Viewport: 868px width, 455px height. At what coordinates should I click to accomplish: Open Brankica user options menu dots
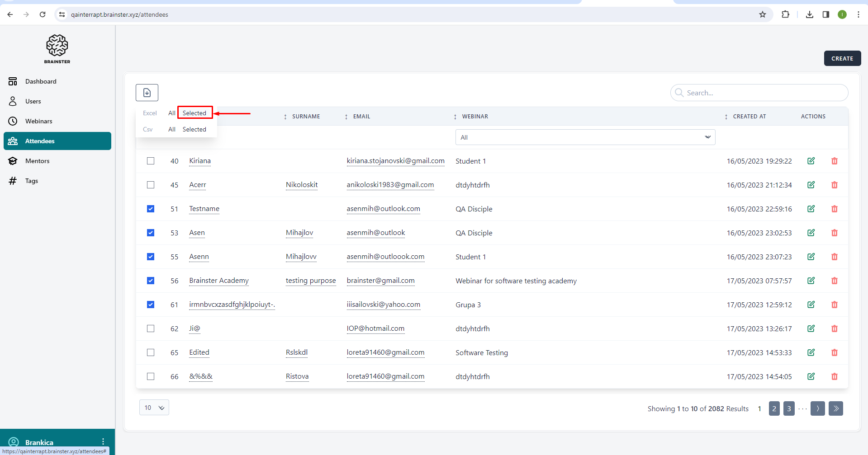coord(103,442)
